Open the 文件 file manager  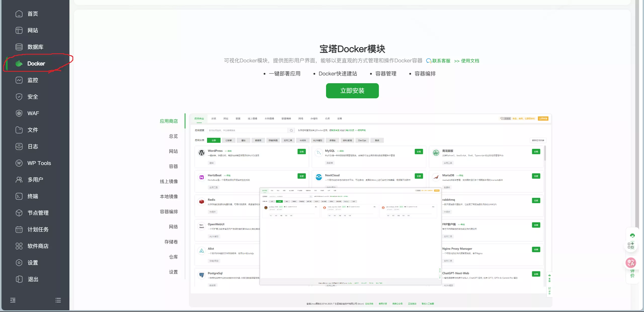pyautogui.click(x=33, y=130)
